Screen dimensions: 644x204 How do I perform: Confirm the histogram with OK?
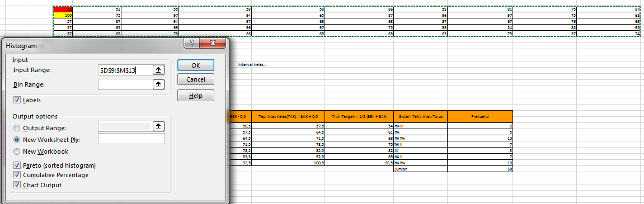tap(196, 65)
